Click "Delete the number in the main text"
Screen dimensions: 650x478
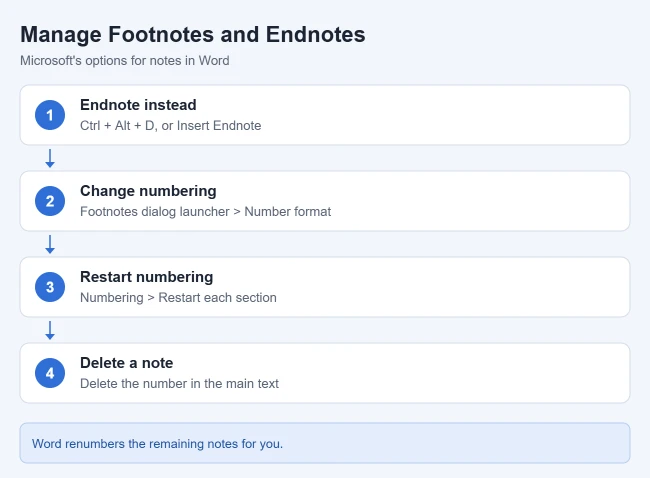179,383
